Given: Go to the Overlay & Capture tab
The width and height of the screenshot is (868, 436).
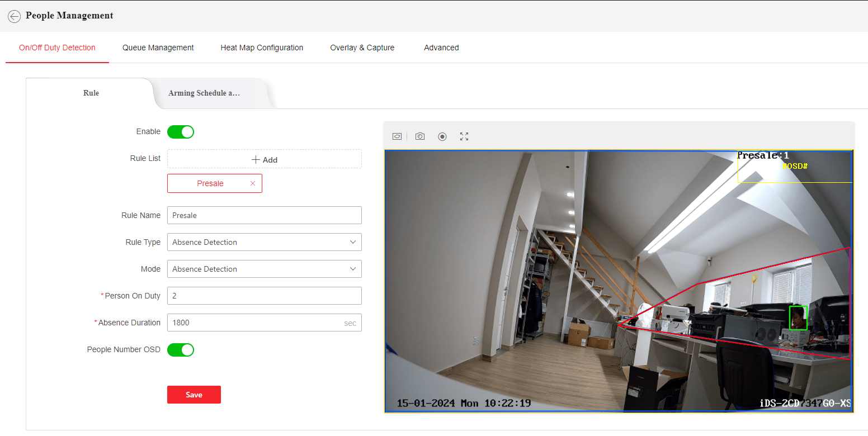Looking at the screenshot, I should coord(362,48).
